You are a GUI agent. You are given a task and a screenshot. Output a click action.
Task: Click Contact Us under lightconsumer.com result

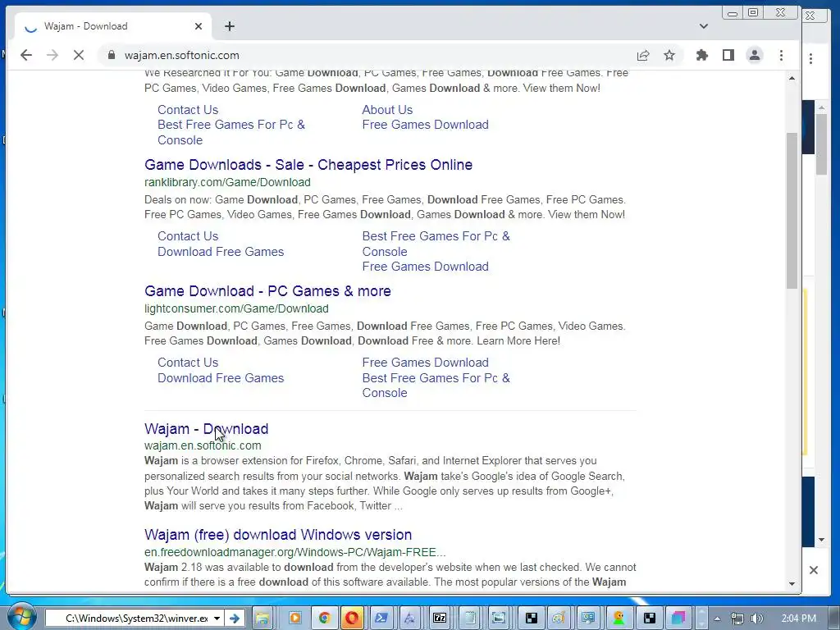[188, 363]
